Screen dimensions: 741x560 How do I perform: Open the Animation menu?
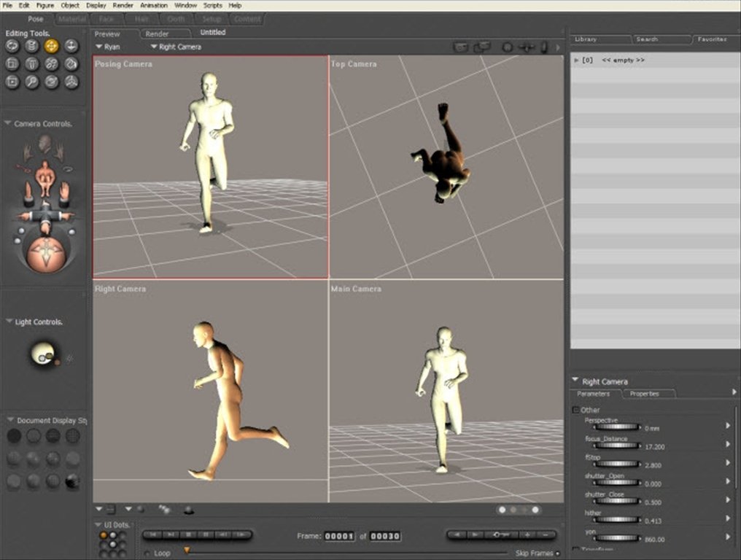(x=153, y=5)
